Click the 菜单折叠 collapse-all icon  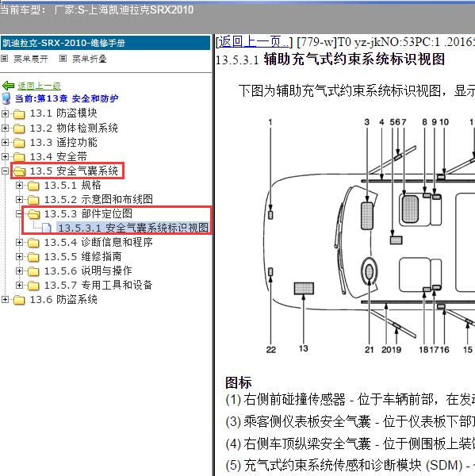(x=63, y=59)
